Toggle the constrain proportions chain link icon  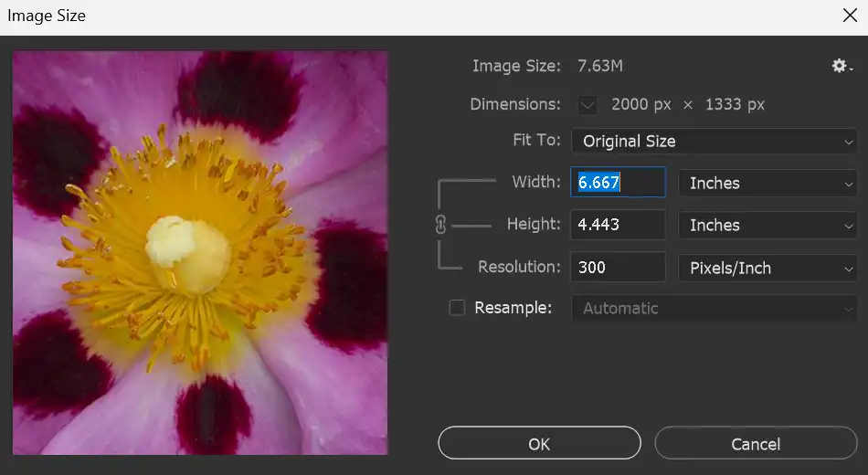pyautogui.click(x=441, y=225)
